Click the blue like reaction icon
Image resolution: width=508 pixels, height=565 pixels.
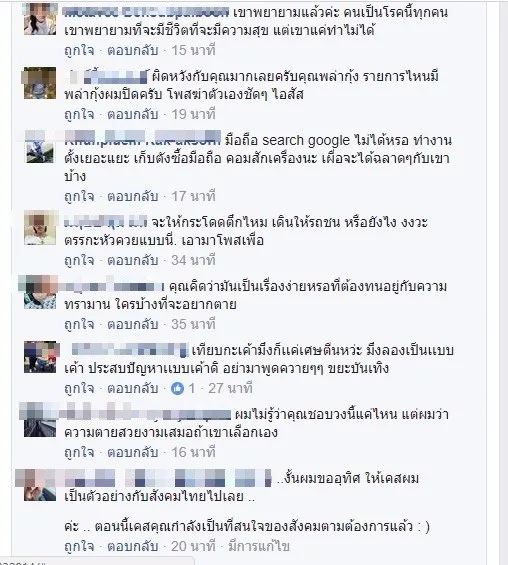tap(177, 388)
